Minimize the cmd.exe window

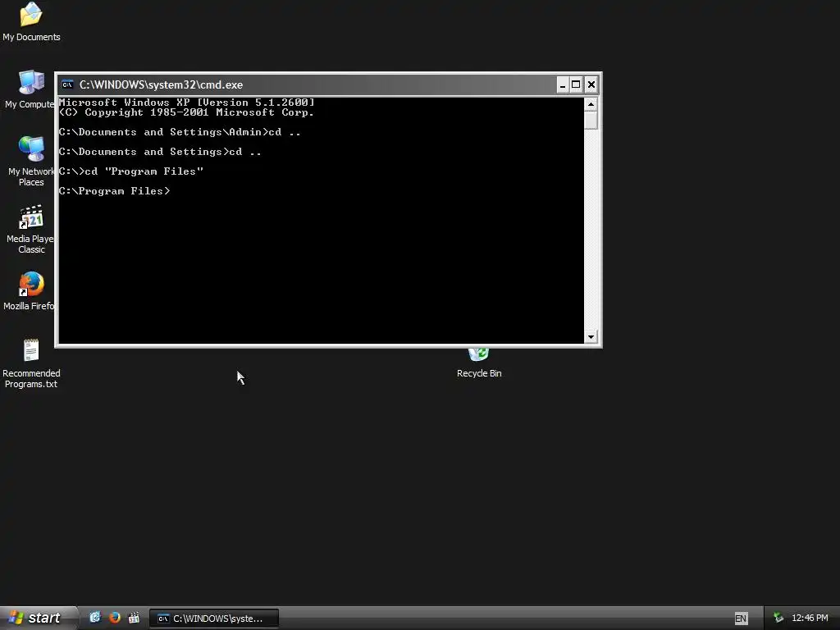coord(563,84)
